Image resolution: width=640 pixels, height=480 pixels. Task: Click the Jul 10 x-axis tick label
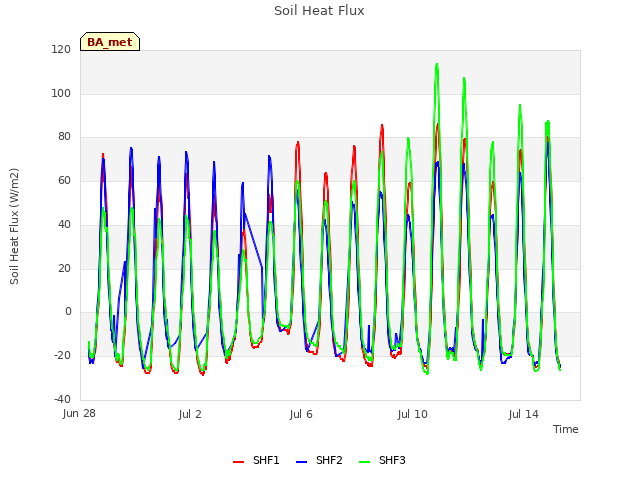(413, 415)
